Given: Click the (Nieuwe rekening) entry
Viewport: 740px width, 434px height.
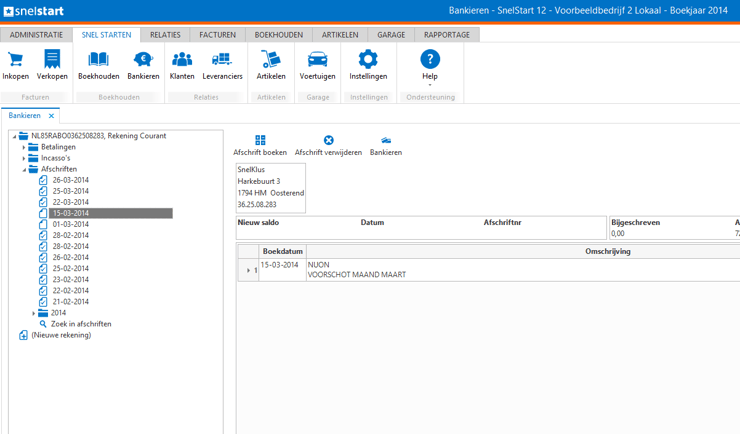Looking at the screenshot, I should coord(61,335).
